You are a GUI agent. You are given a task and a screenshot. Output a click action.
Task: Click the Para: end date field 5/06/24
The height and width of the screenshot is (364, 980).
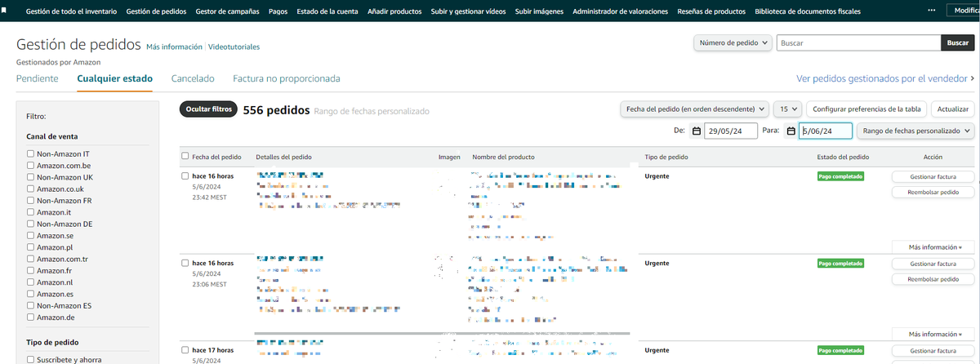click(x=826, y=131)
